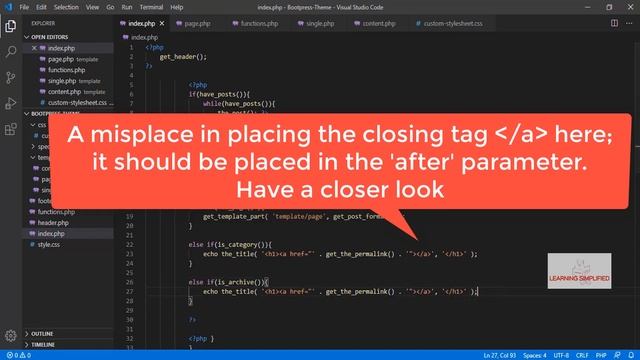This screenshot has width=640, height=360.
Task: Click the UTF-8 encoding indicator
Action: pyautogui.click(x=561, y=356)
